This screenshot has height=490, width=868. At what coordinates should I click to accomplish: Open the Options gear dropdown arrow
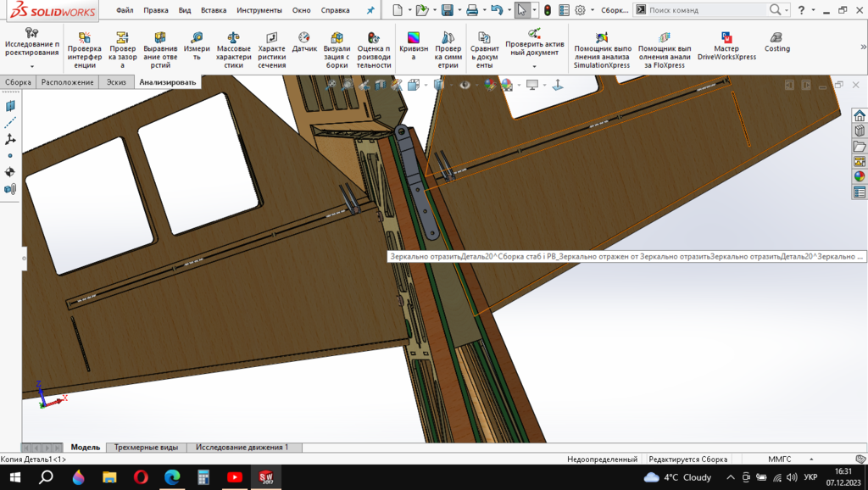pos(592,10)
